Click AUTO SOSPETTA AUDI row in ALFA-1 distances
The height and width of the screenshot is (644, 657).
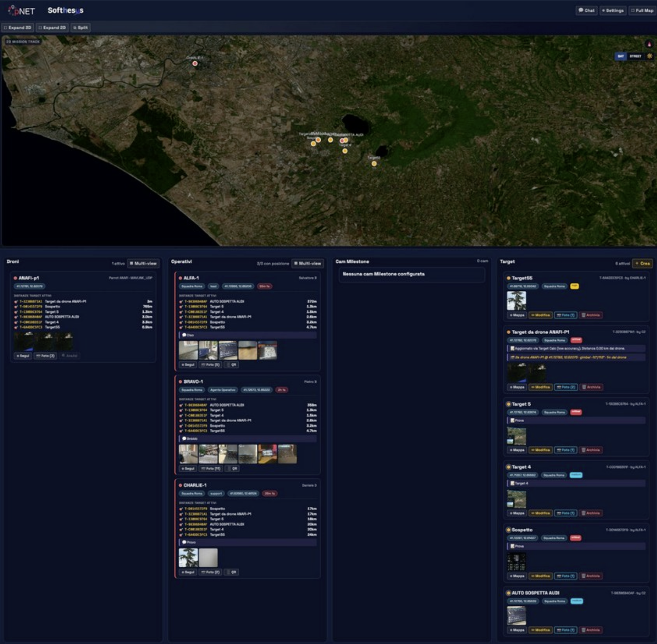248,301
